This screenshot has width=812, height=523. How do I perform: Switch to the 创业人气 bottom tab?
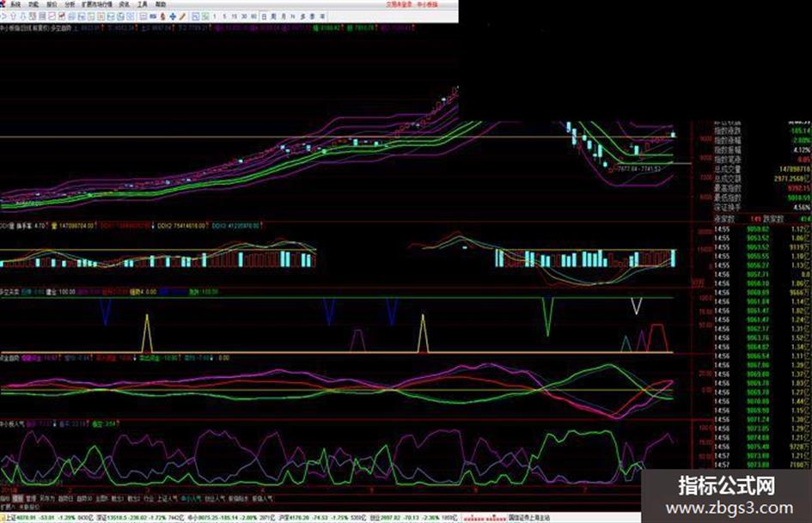pyautogui.click(x=215, y=499)
